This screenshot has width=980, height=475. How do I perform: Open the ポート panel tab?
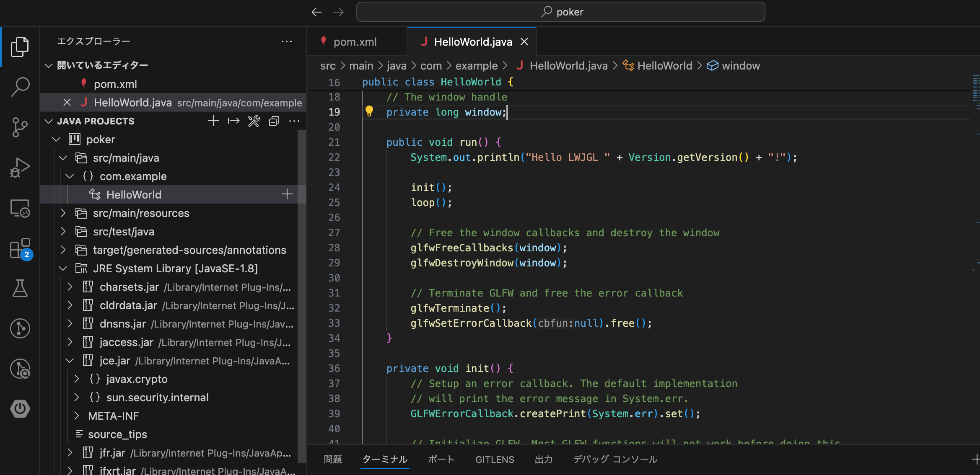pos(441,459)
